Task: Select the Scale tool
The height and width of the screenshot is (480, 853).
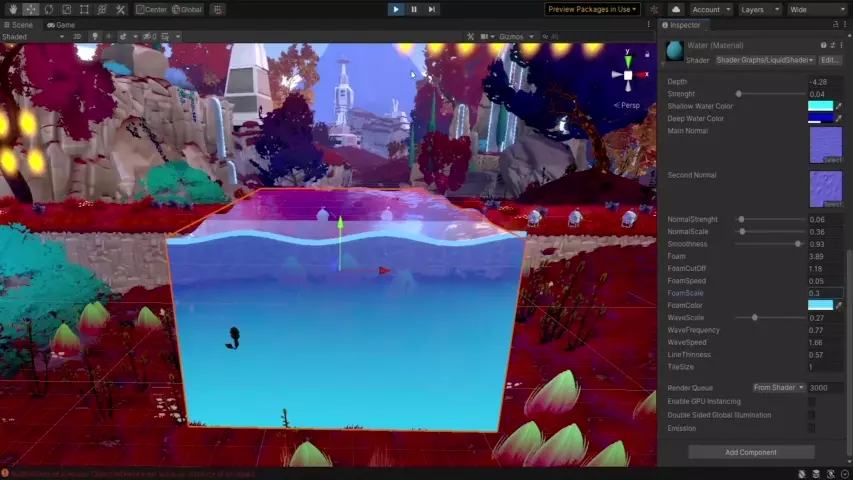Action: (66, 9)
